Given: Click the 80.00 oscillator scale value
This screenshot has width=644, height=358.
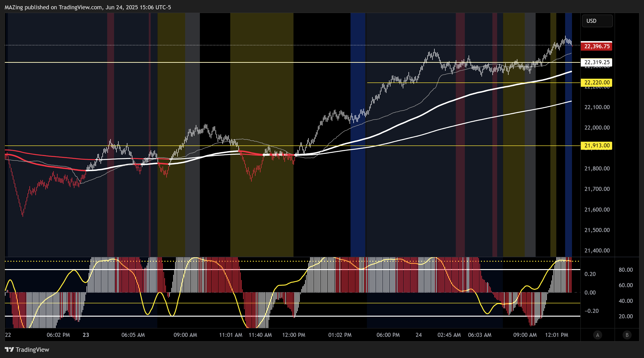Looking at the screenshot, I should (x=626, y=270).
